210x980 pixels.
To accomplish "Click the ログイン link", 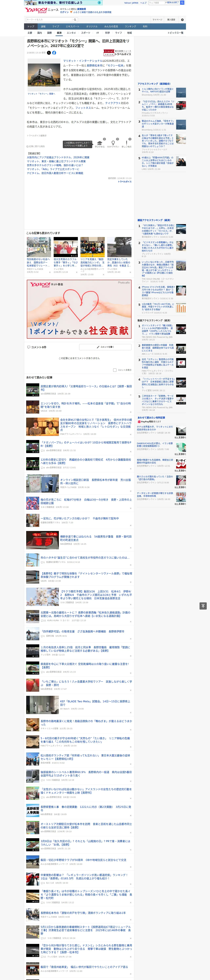I will [64, 12].
